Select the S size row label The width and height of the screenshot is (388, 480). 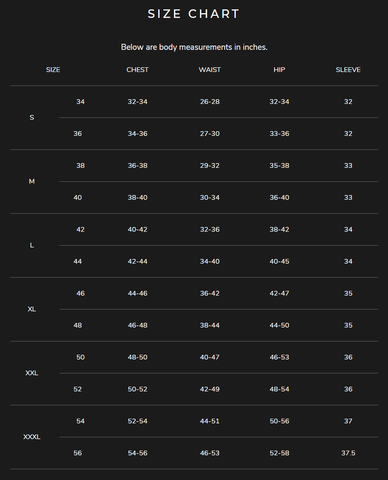(x=32, y=117)
